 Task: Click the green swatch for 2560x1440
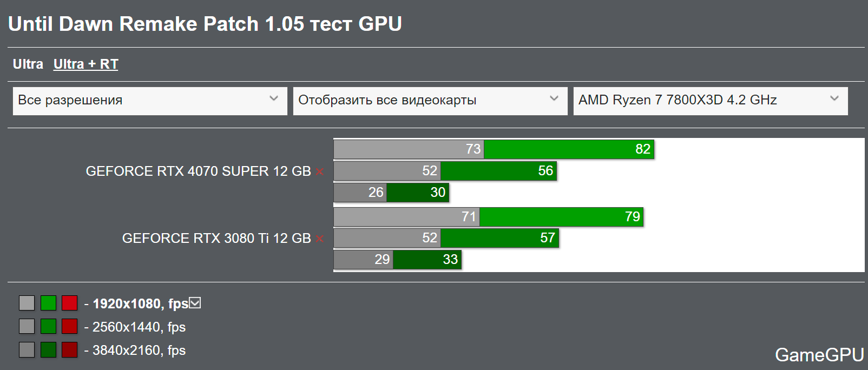(x=48, y=326)
